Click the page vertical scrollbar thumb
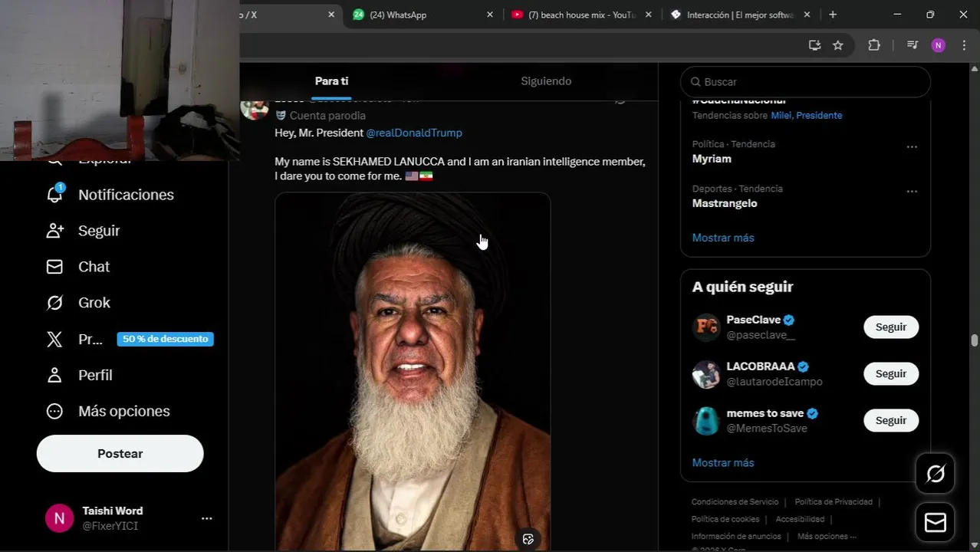This screenshot has width=980, height=552. coord(974,340)
